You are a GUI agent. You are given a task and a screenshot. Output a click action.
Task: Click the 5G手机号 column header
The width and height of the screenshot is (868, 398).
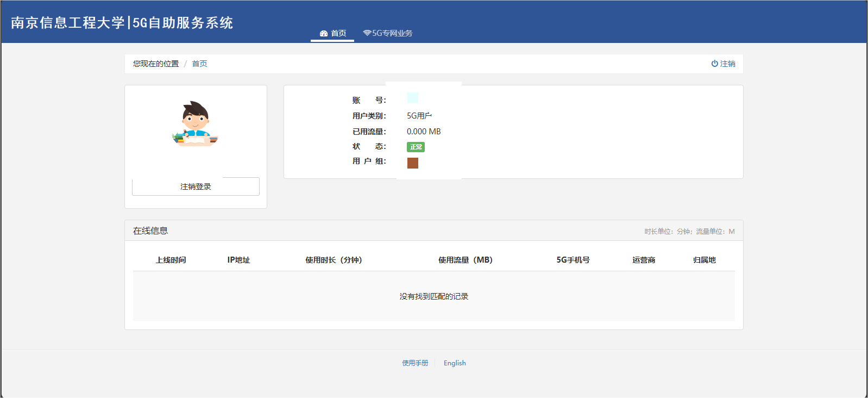(x=573, y=260)
